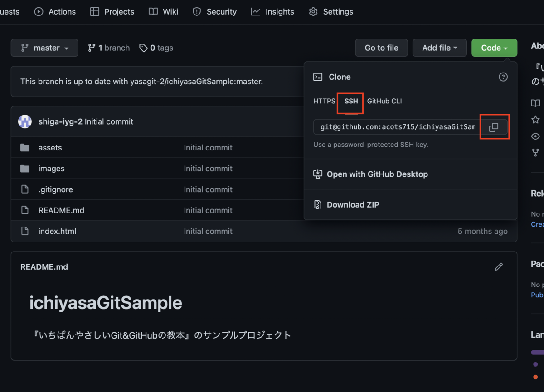Click the Go to file button

click(x=381, y=48)
